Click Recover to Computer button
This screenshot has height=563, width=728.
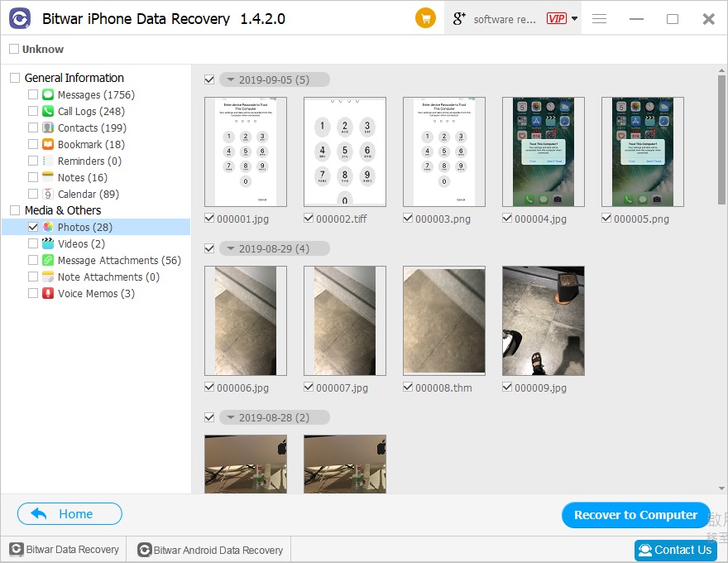click(635, 515)
